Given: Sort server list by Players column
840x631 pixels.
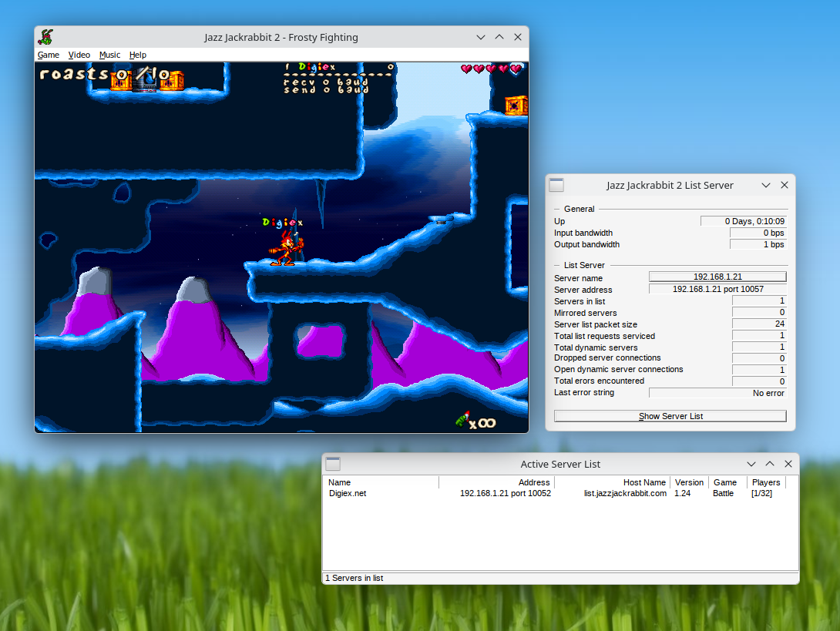Looking at the screenshot, I should pos(766,482).
